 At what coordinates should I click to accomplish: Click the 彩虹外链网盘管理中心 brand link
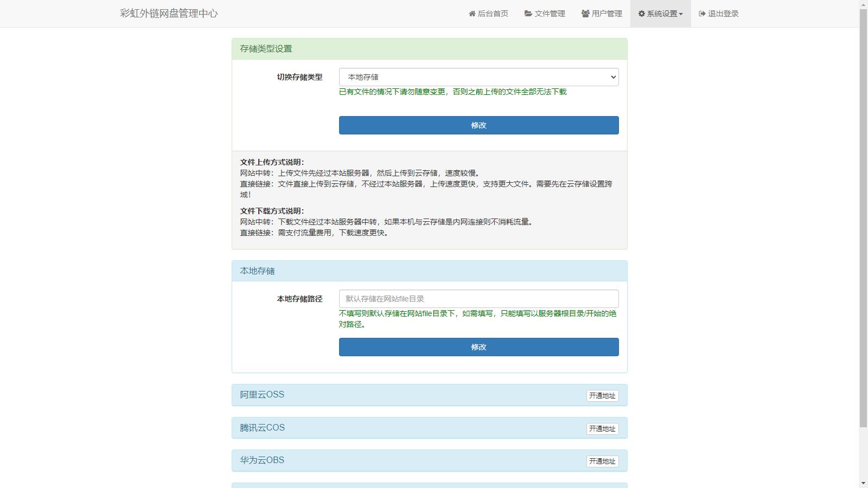coord(169,14)
